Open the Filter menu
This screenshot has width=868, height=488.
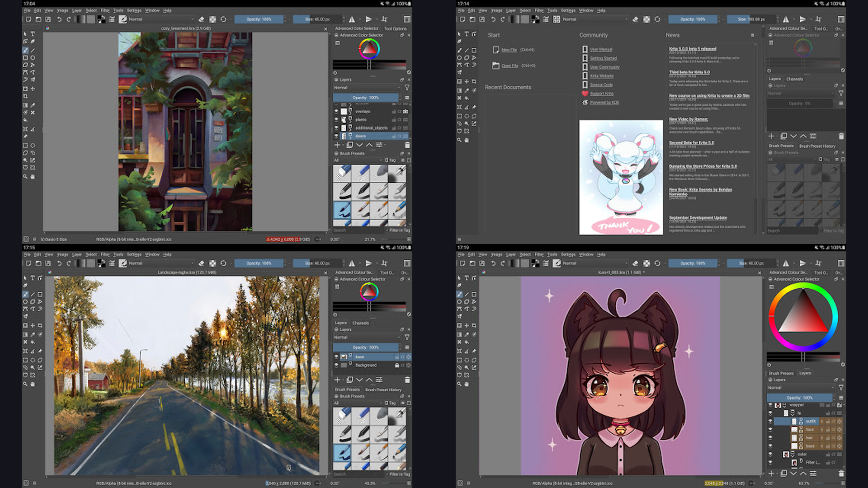click(x=104, y=10)
